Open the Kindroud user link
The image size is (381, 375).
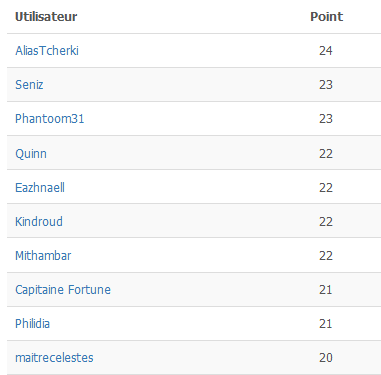(x=39, y=222)
